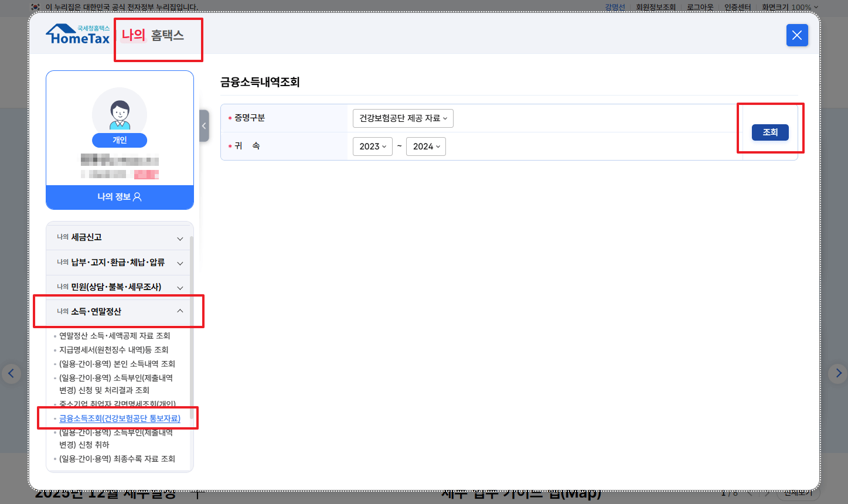The width and height of the screenshot is (848, 504).
Task: Click the left navigation arrow at screen edge
Action: point(12,373)
